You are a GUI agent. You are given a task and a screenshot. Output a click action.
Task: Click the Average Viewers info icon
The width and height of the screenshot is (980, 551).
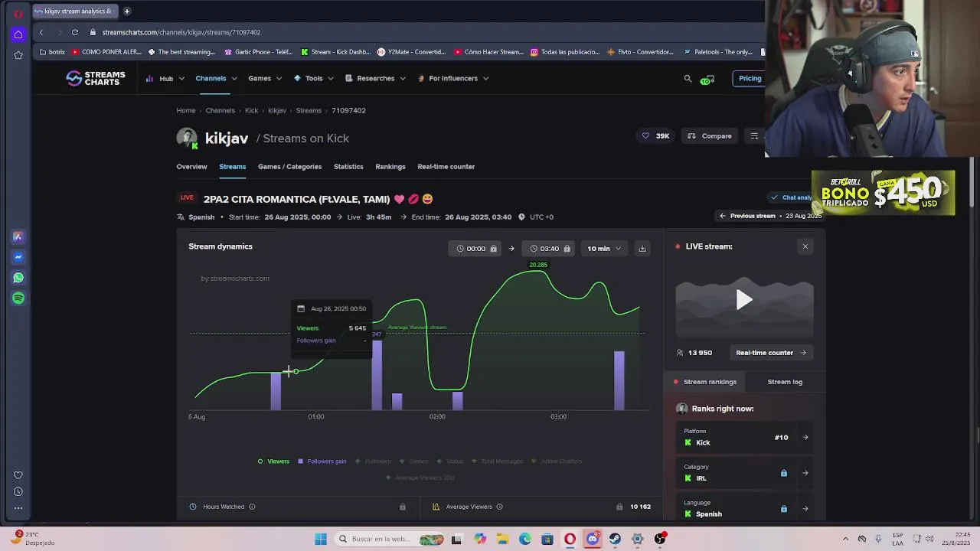coord(499,507)
